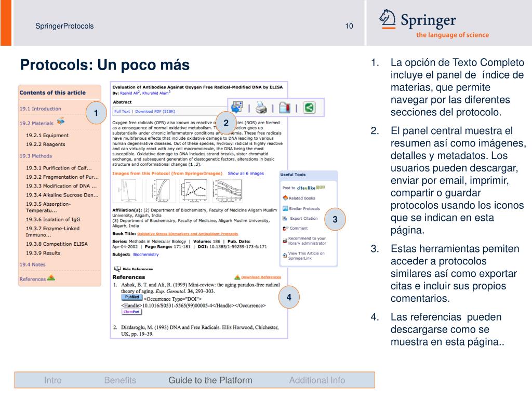Click the Full Text link
The image size is (532, 399).
122,111
